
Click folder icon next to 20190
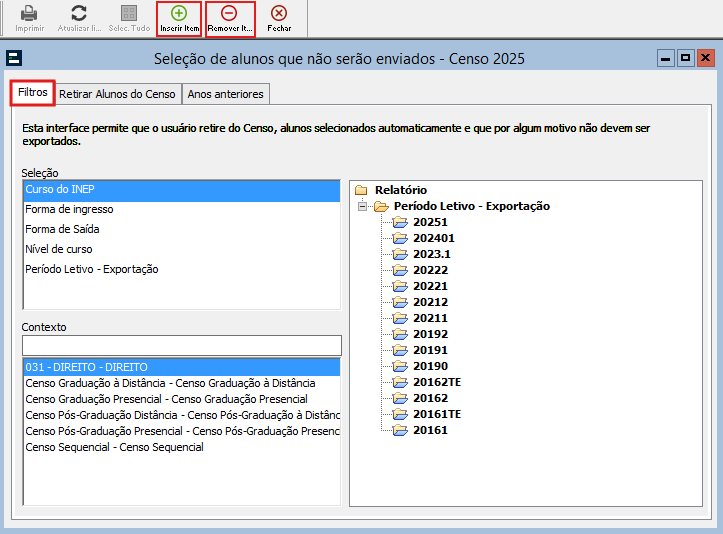tap(400, 366)
